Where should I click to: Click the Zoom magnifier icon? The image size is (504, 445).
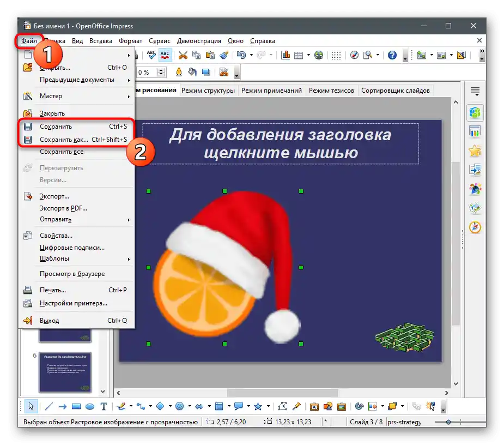pos(368,55)
